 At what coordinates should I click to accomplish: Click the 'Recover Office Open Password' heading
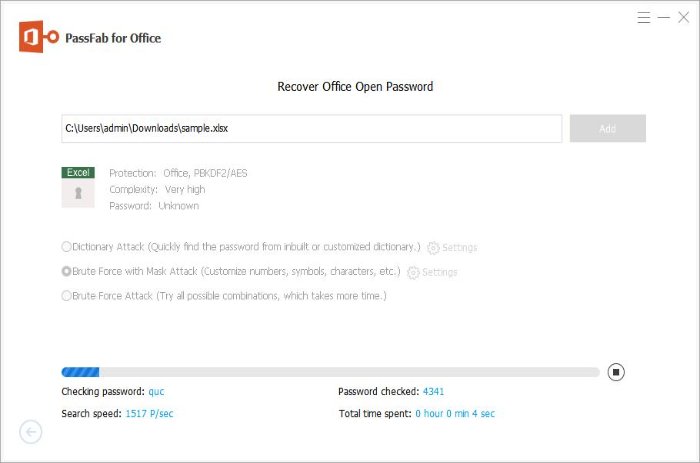(355, 87)
